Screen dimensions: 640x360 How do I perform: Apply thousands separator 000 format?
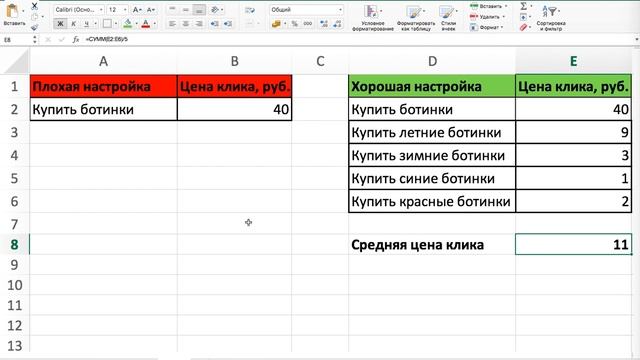pyautogui.click(x=308, y=24)
